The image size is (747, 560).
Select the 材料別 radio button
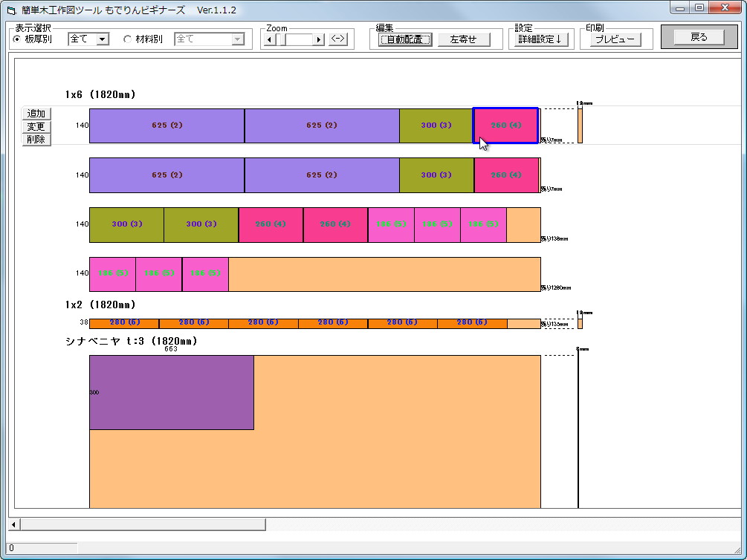pyautogui.click(x=127, y=39)
